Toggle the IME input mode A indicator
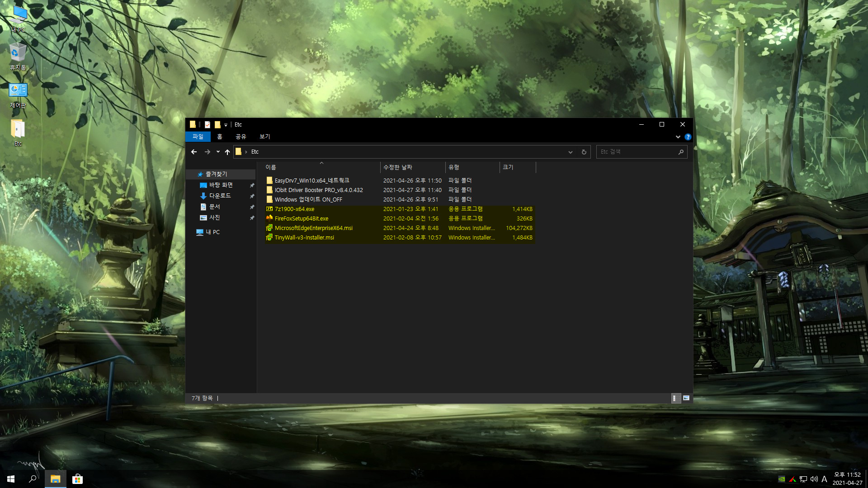This screenshot has width=868, height=488. 824,479
